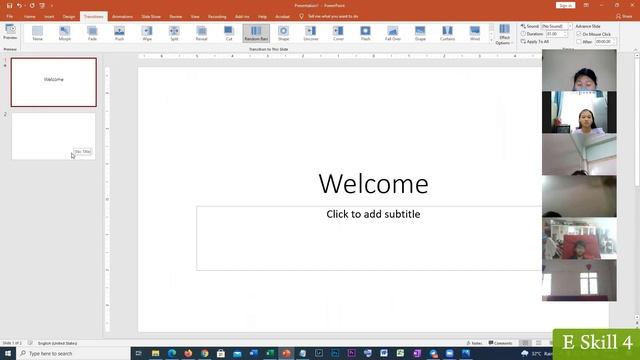Switch to the Design tab
Viewport: 640px width, 360px height.
69,17
